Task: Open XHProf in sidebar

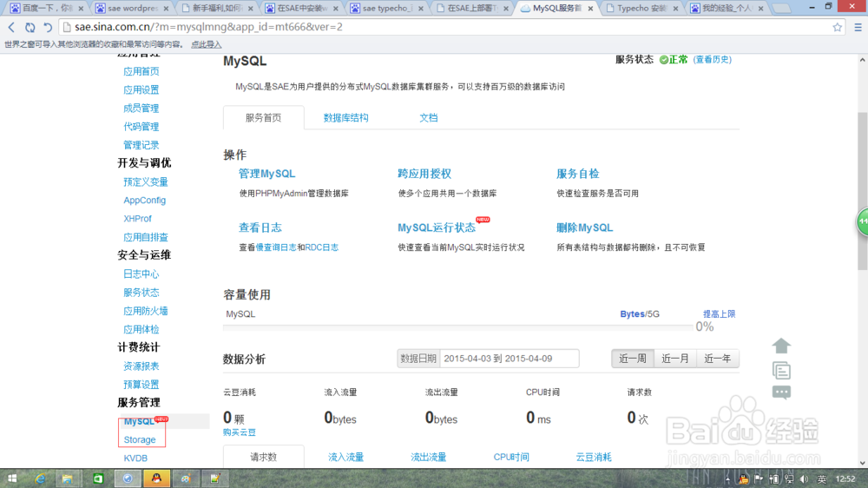Action: (x=137, y=218)
